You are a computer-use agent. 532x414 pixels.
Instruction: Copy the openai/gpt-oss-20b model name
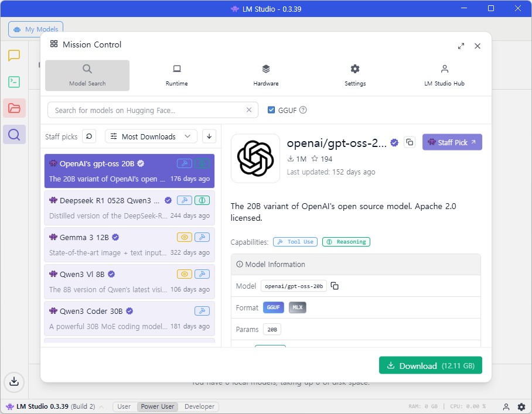coord(335,286)
